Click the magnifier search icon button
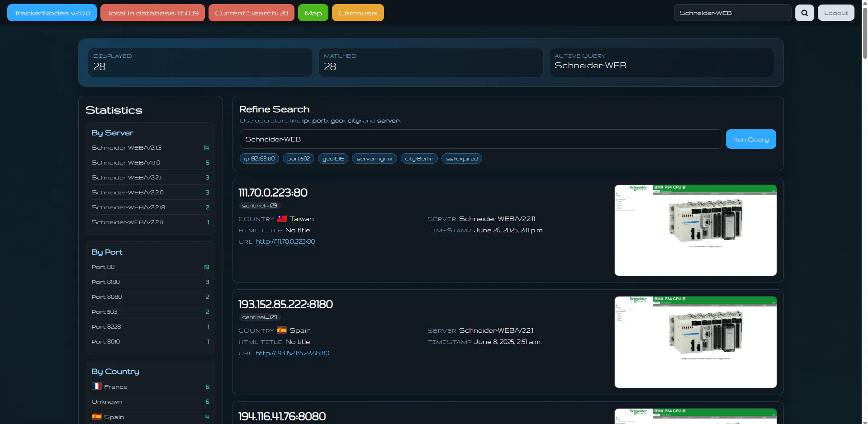This screenshot has height=424, width=868. pos(804,13)
